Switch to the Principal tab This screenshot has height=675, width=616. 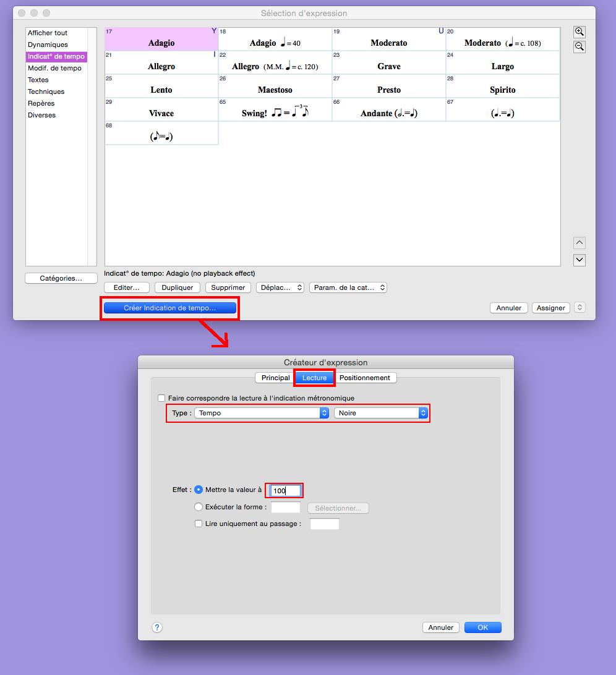275,378
